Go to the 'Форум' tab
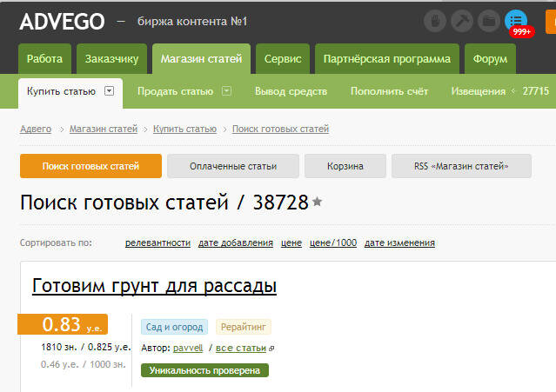556x392 pixels. click(490, 59)
